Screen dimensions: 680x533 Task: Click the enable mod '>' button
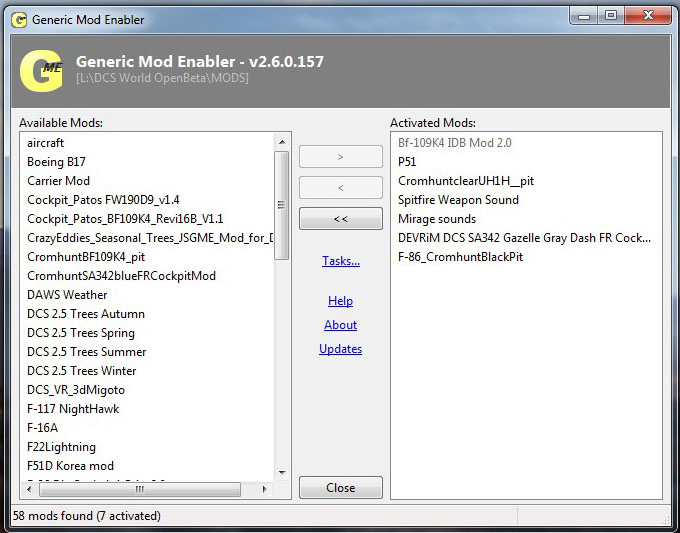coord(340,157)
